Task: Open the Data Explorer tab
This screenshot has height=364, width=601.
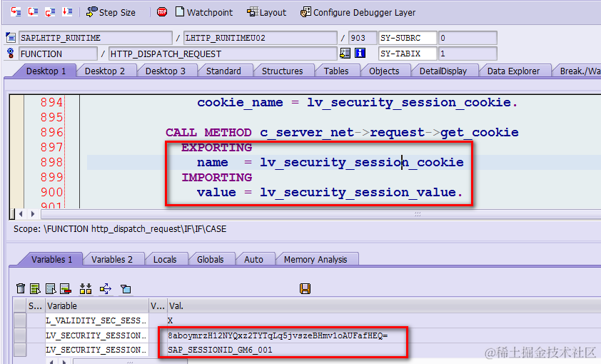Action: (x=513, y=71)
